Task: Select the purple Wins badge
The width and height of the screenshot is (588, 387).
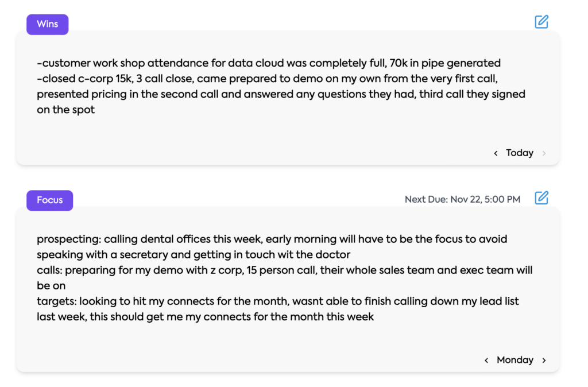Action: 47,24
